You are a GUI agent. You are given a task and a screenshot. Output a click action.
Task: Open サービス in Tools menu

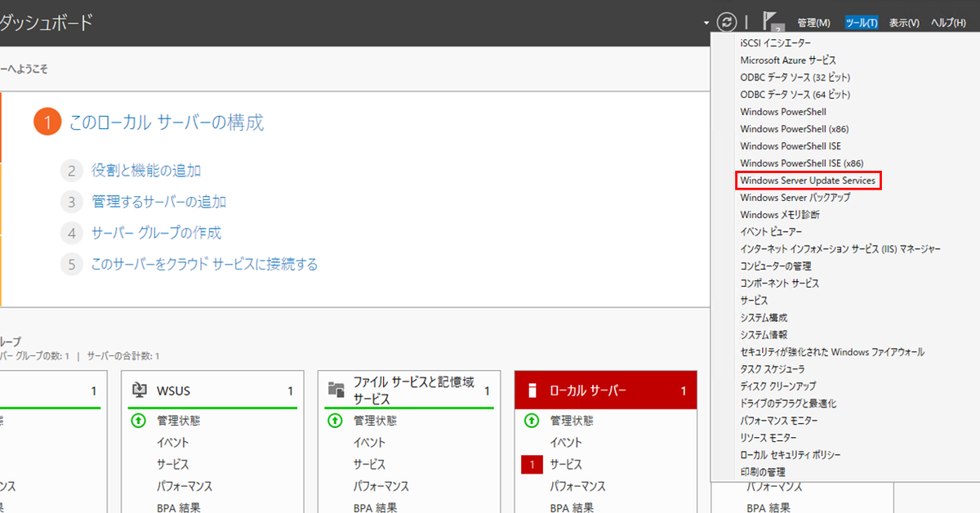(x=754, y=300)
